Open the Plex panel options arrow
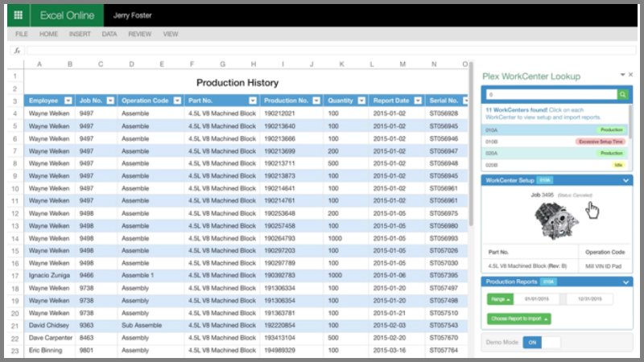644x362 pixels. 622,75
